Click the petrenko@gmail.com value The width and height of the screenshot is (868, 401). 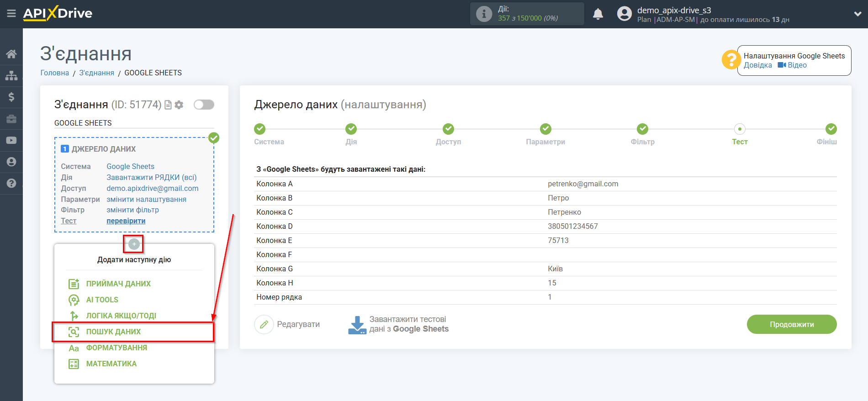(583, 184)
